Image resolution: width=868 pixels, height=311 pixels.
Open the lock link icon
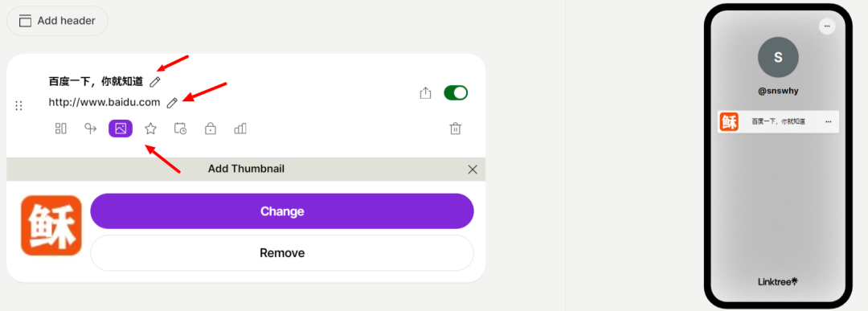211,129
